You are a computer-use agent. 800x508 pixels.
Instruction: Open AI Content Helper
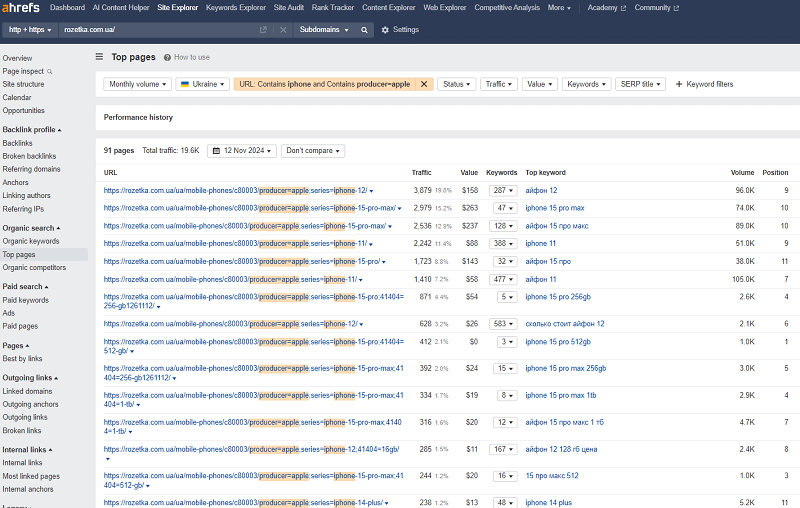(x=121, y=8)
